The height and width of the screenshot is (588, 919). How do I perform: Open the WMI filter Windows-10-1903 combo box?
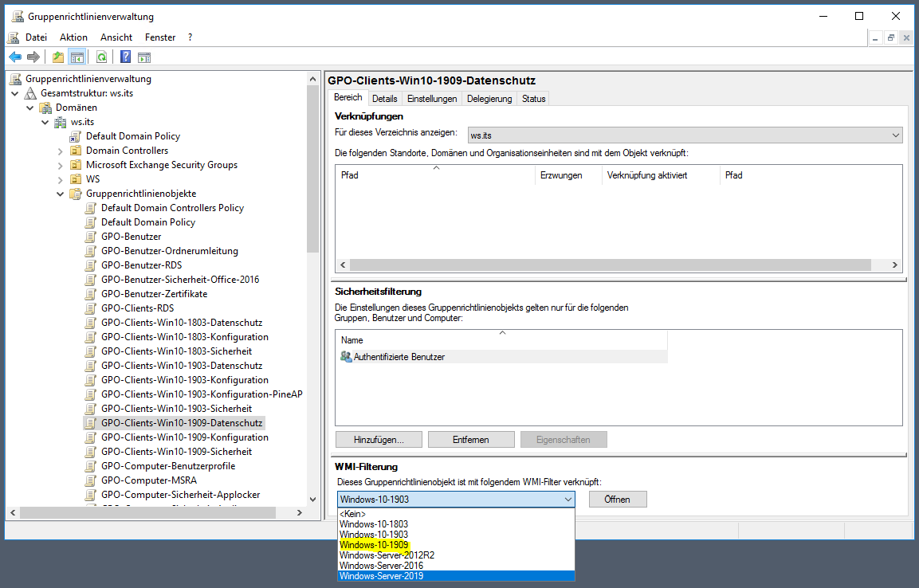[456, 500]
